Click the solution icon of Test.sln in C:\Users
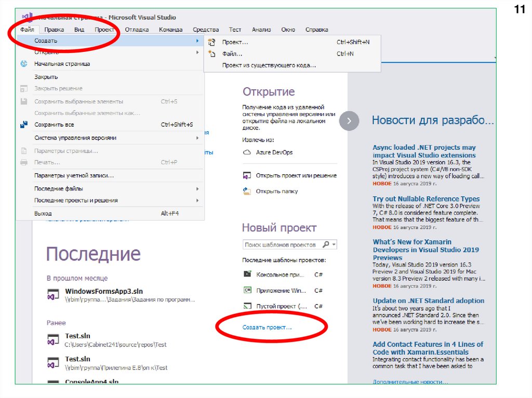 pos(54,340)
